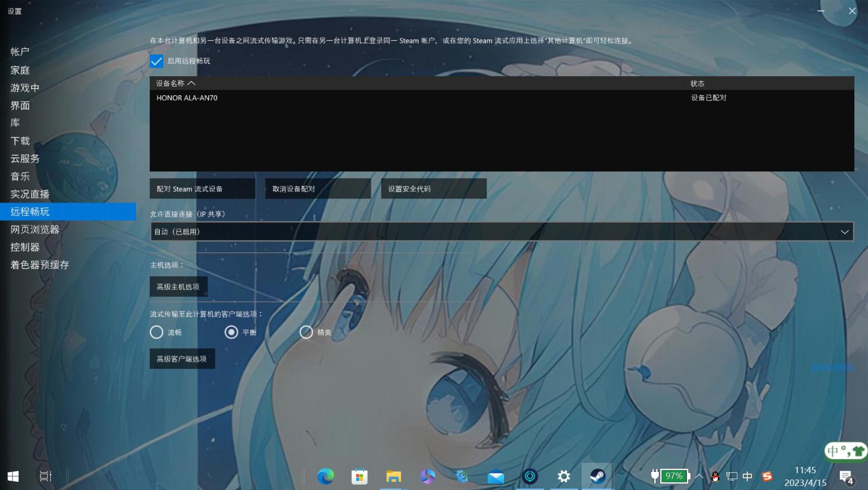The image size is (868, 490).
Task: Go to the 界面 settings page
Action: (x=68, y=105)
